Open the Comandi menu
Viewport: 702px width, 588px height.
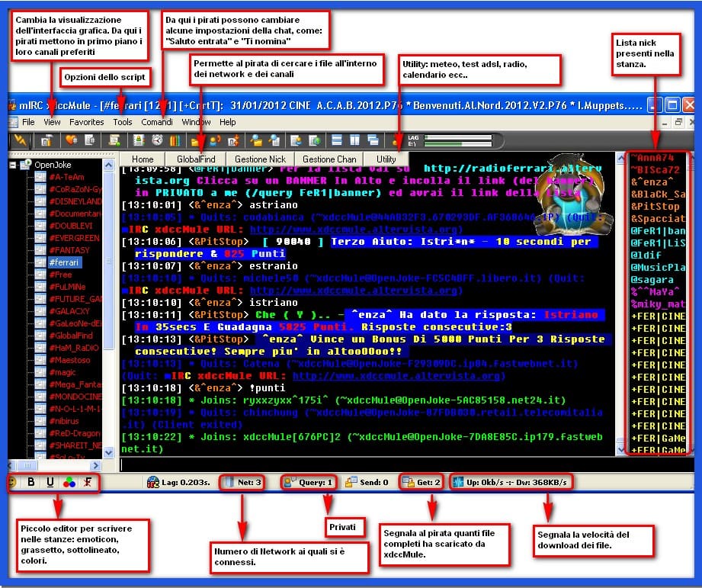click(156, 122)
